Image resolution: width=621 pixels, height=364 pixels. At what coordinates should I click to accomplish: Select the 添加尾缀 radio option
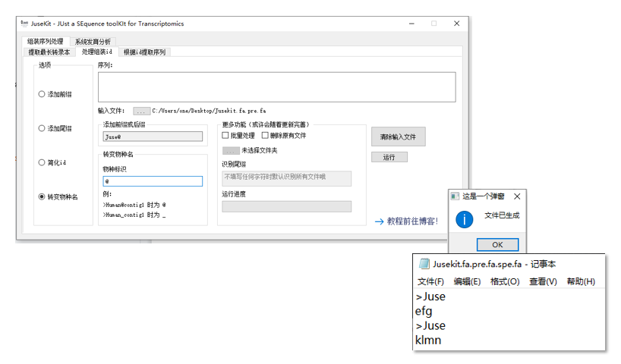click(x=42, y=129)
